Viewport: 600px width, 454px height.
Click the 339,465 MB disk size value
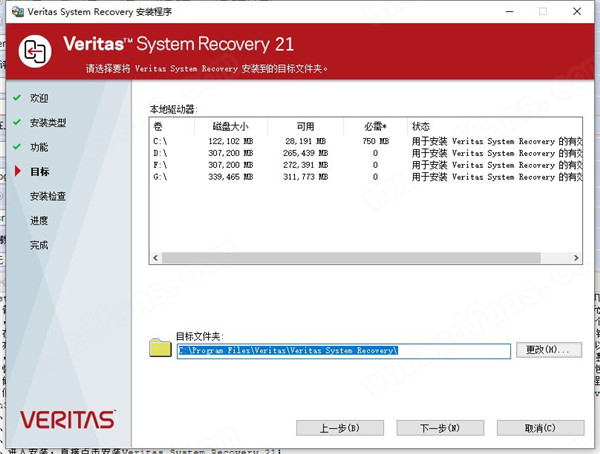click(231, 177)
